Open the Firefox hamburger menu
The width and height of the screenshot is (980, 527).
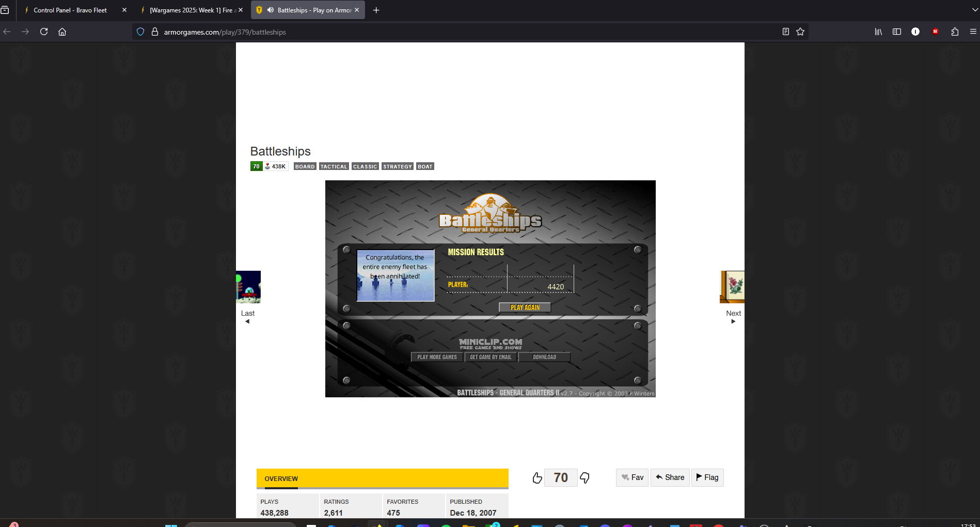(973, 32)
